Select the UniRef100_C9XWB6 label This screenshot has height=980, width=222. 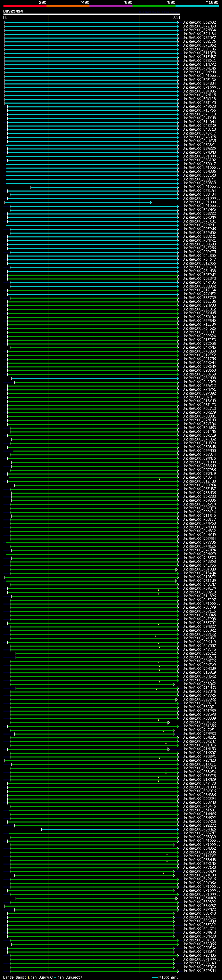(x=199, y=91)
